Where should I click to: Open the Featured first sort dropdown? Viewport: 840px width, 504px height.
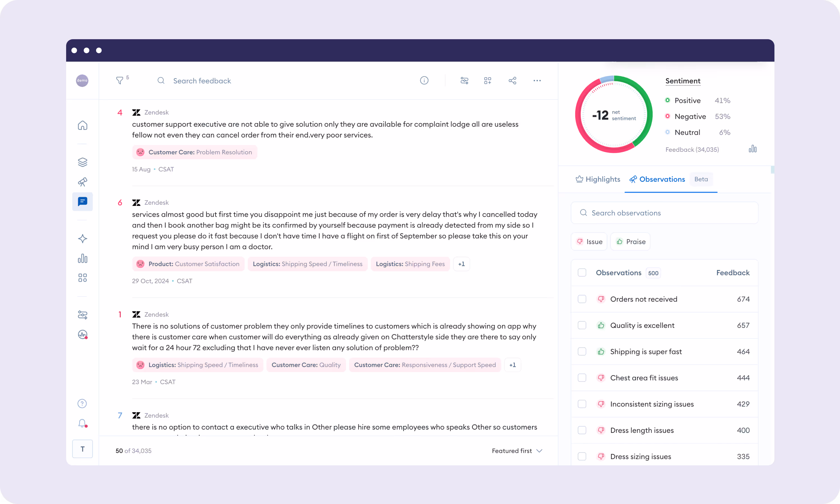click(517, 451)
